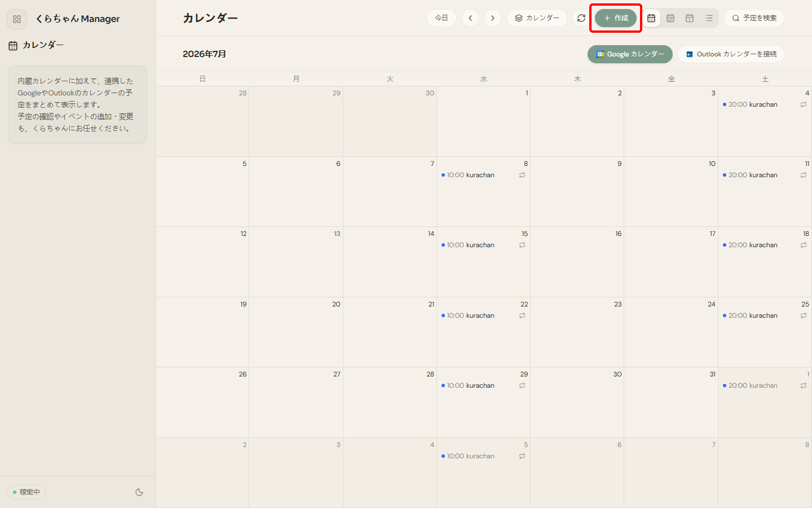Image resolution: width=812 pixels, height=508 pixels.
Task: Open the July 8 10:00 kurachan event
Action: (483, 175)
